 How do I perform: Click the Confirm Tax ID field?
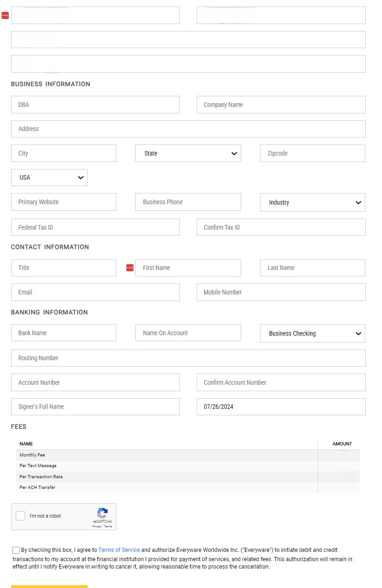(x=281, y=227)
